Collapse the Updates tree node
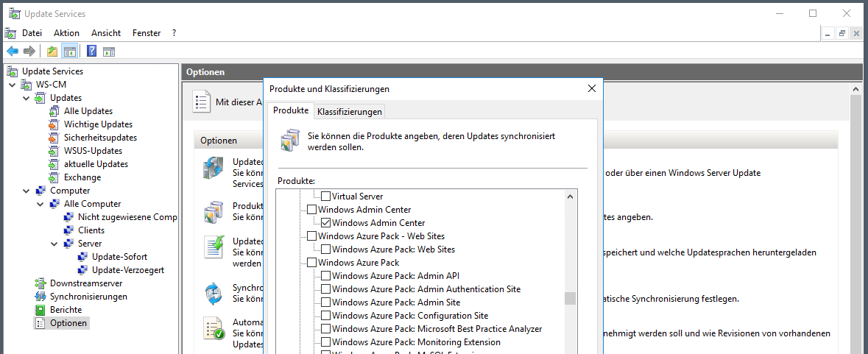868x354 pixels. tap(26, 98)
